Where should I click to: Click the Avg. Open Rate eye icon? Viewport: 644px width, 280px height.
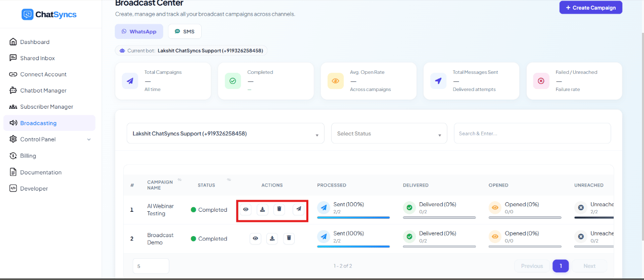[x=336, y=81]
